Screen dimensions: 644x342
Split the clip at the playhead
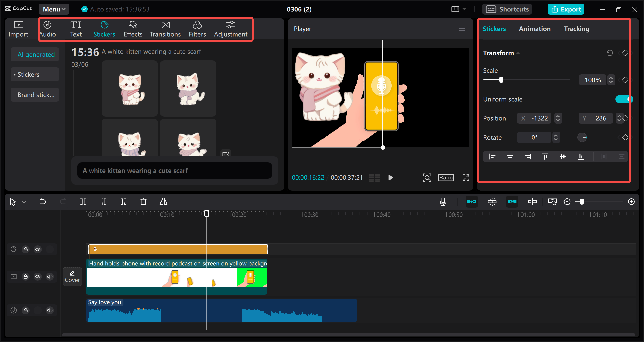tap(83, 201)
